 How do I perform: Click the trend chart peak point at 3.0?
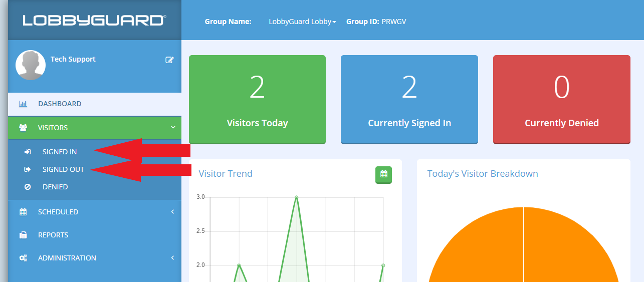pyautogui.click(x=296, y=197)
